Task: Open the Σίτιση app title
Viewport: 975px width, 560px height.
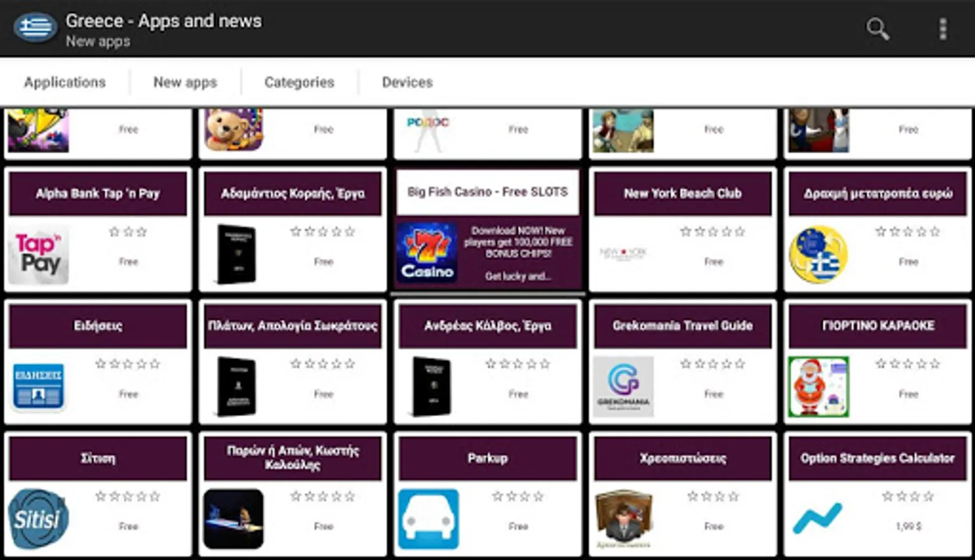Action: pyautogui.click(x=98, y=459)
